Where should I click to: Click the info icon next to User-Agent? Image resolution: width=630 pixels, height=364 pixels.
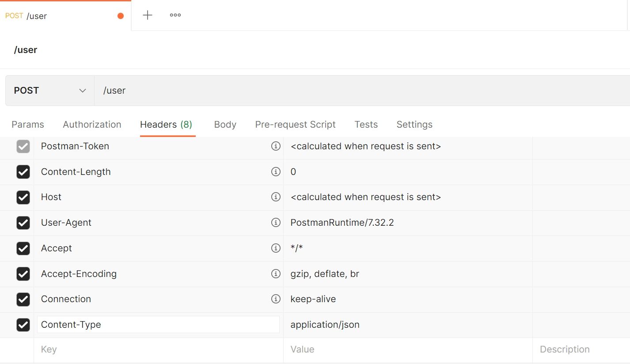(276, 223)
